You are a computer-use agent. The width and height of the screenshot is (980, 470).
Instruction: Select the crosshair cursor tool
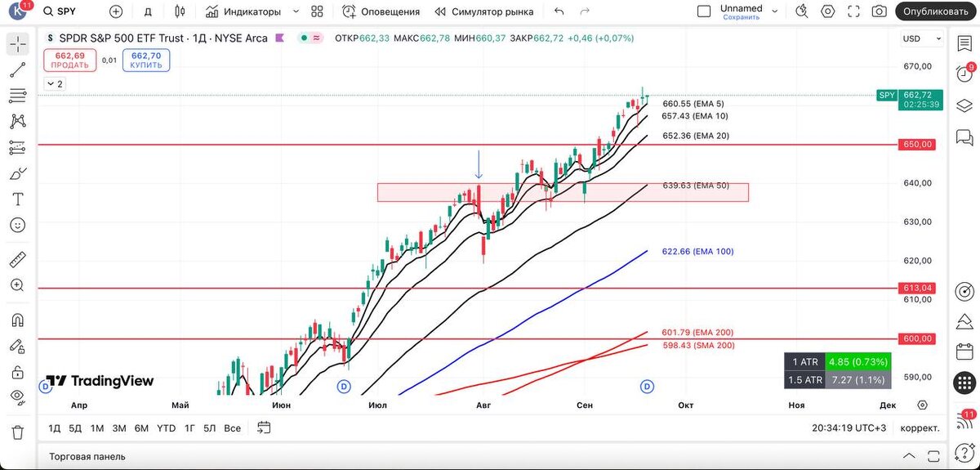[x=17, y=44]
